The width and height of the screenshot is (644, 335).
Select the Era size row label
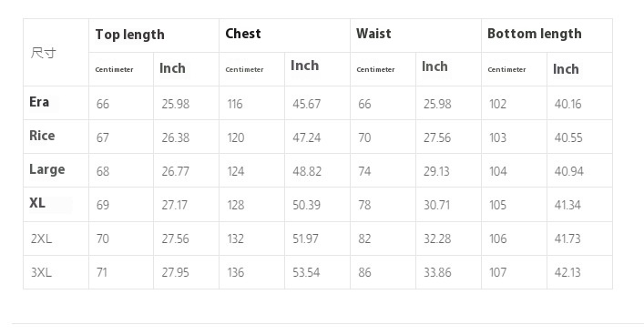[39, 102]
